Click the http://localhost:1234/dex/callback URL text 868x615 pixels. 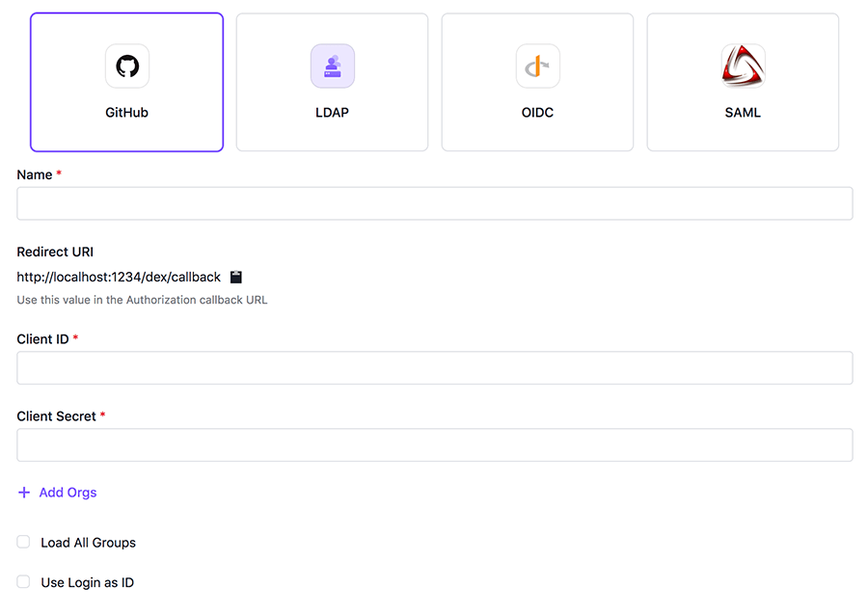click(119, 277)
